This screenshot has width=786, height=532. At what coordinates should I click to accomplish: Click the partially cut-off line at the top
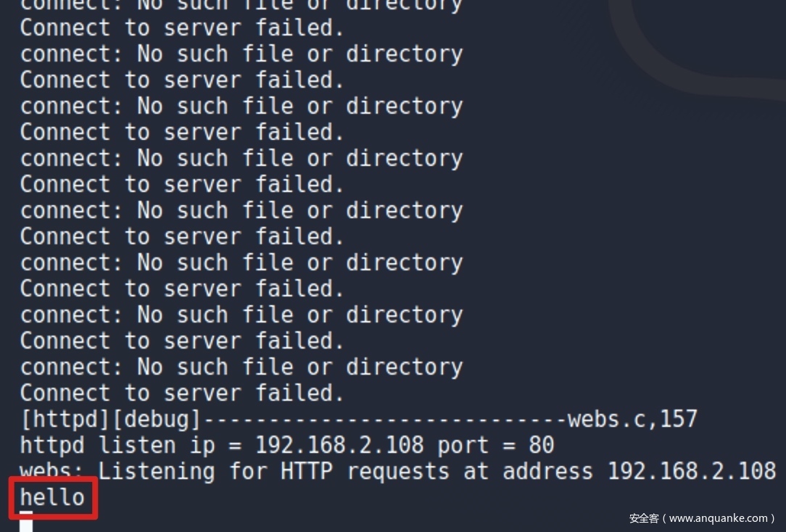click(241, 5)
